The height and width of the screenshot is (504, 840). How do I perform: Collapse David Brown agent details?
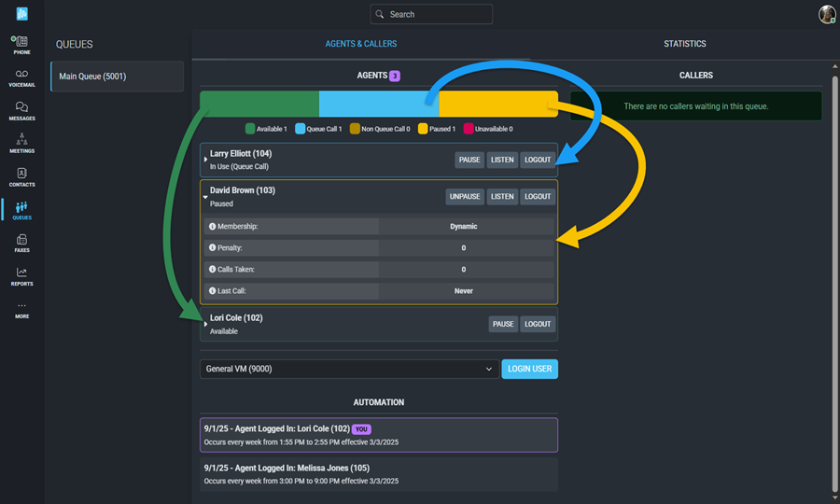tap(205, 197)
